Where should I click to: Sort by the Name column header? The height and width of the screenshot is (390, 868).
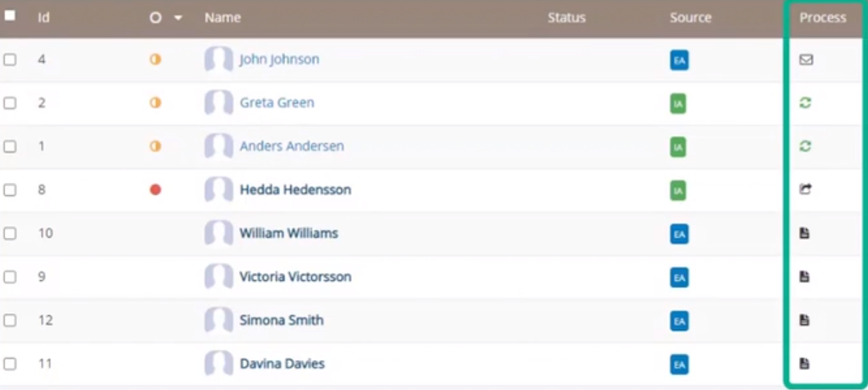[222, 18]
